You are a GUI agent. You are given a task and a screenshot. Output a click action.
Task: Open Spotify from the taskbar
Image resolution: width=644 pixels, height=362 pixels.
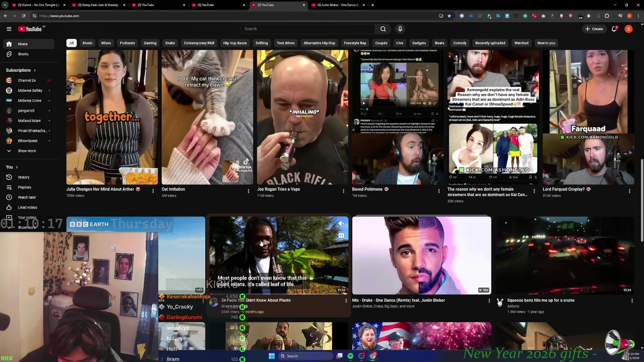tap(350, 356)
